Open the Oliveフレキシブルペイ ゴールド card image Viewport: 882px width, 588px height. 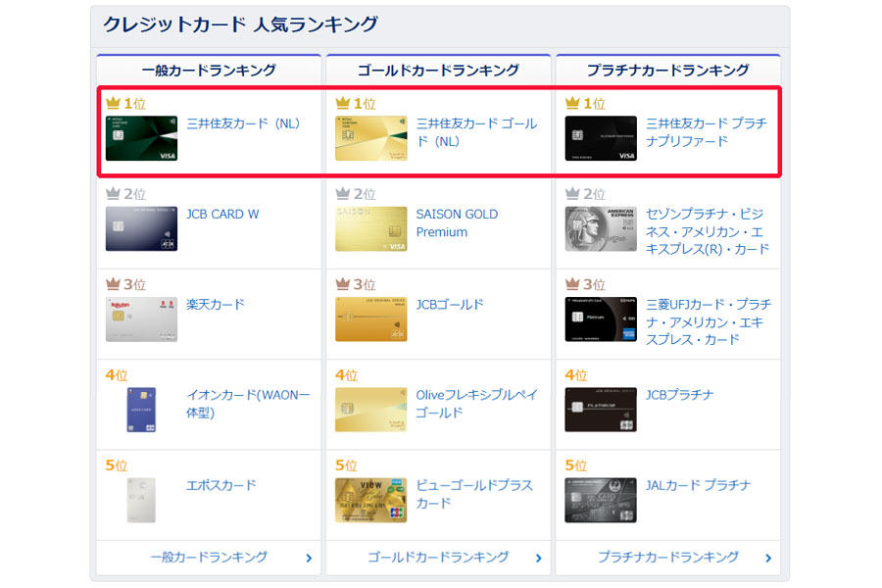tap(370, 410)
